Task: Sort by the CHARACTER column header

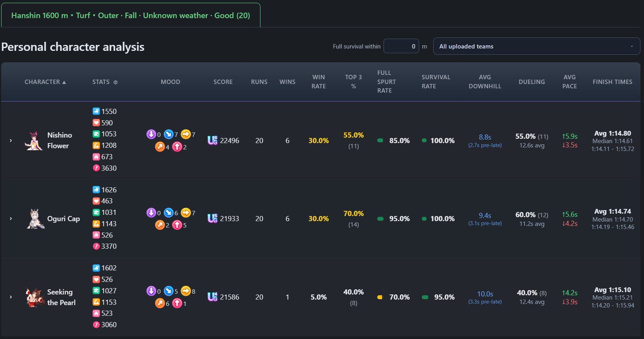Action: click(45, 82)
